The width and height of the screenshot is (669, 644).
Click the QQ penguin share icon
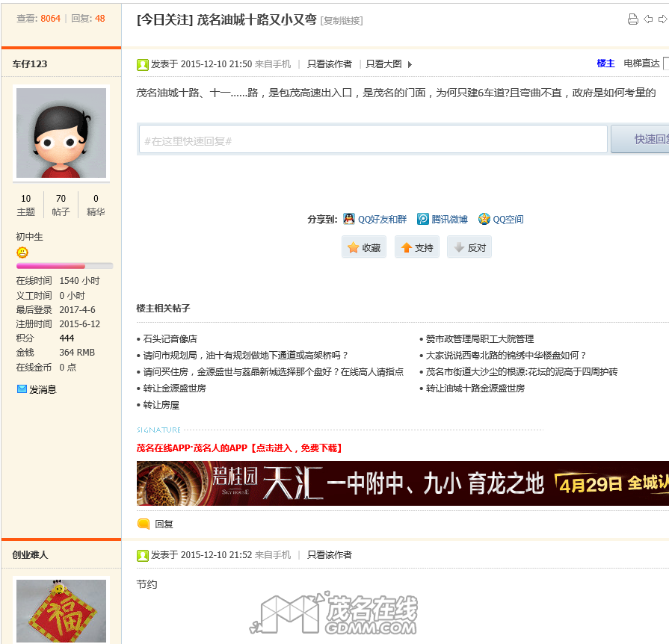click(x=349, y=219)
